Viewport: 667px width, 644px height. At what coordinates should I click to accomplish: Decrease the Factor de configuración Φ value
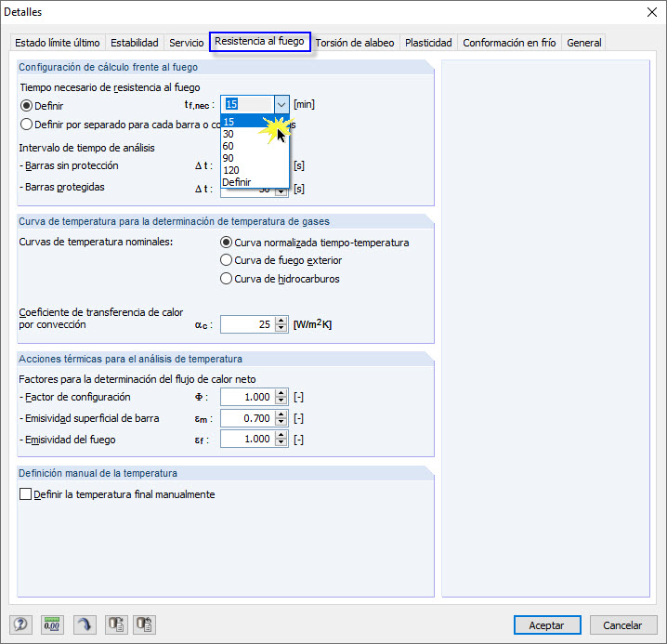(281, 401)
